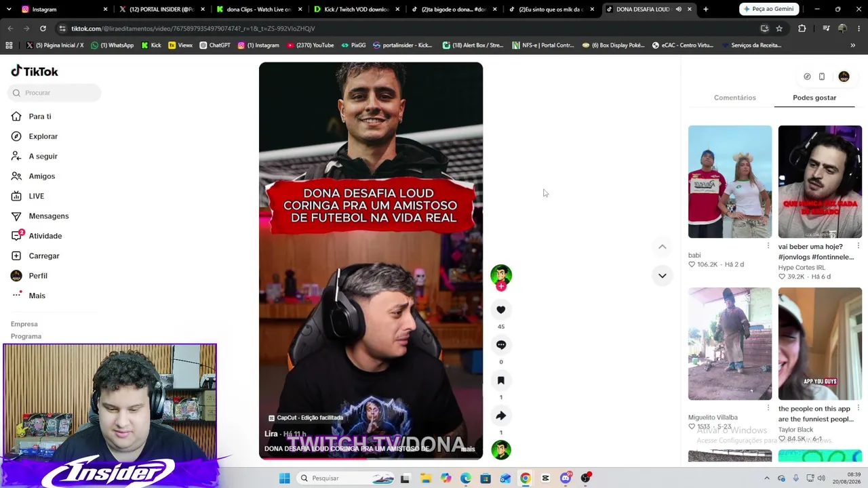The height and width of the screenshot is (488, 868).
Task: Open the get-app phone icon in header
Action: [x=822, y=77]
